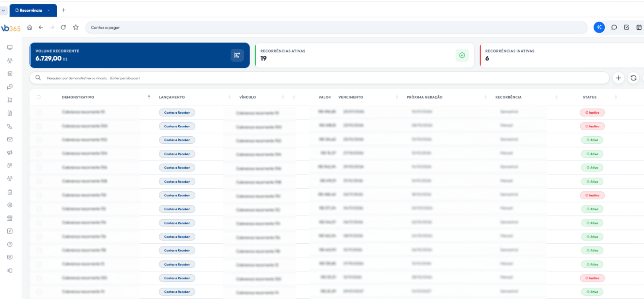Sort by the Lançamento column arrow
Image resolution: width=644 pixels, height=299 pixels.
click(x=229, y=97)
